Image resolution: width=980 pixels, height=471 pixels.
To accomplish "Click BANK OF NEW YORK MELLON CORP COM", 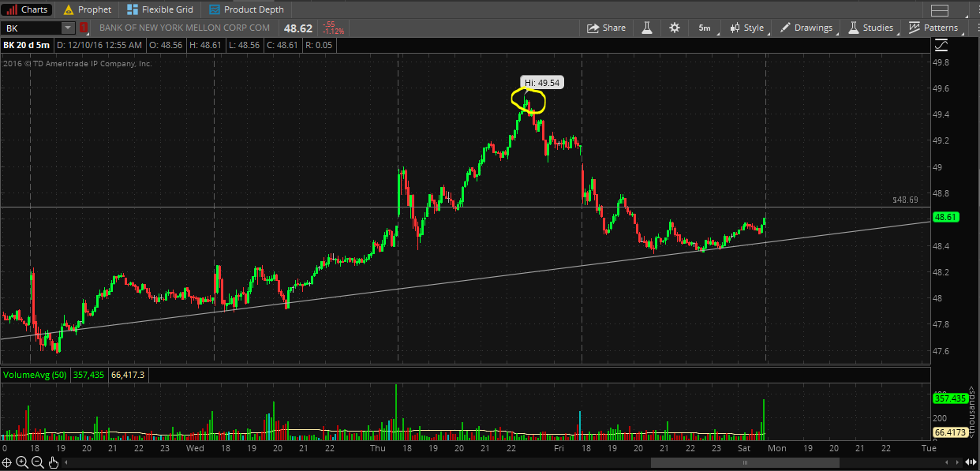I will point(185,28).
